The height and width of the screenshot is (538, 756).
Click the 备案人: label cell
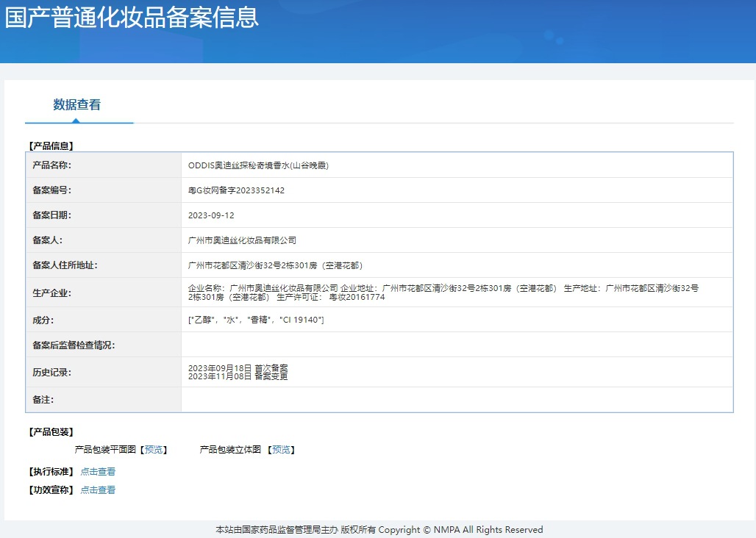[103, 240]
